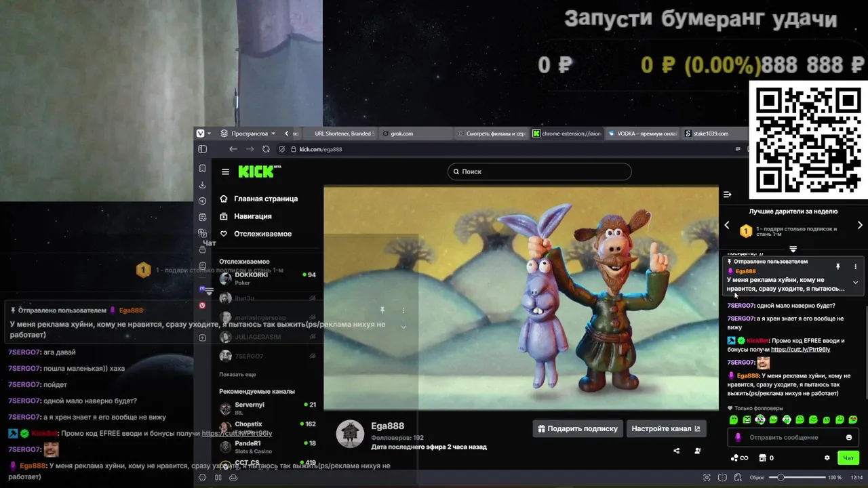This screenshot has width=868, height=488.
Task: Open the Mastodon panel icon in sidebar
Action: (202, 289)
